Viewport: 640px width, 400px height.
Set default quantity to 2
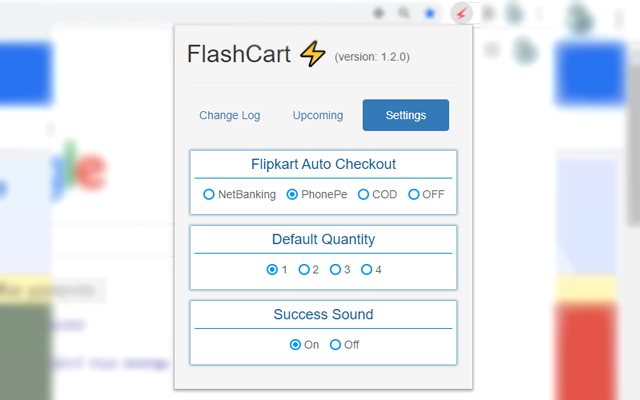click(x=304, y=269)
